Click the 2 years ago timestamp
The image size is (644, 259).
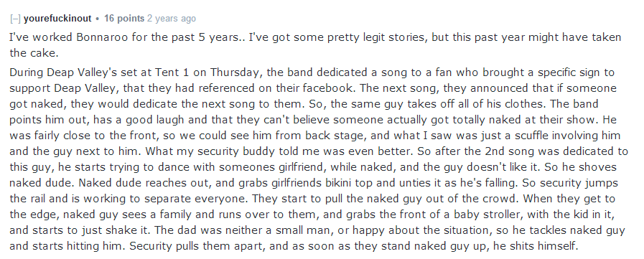(172, 19)
